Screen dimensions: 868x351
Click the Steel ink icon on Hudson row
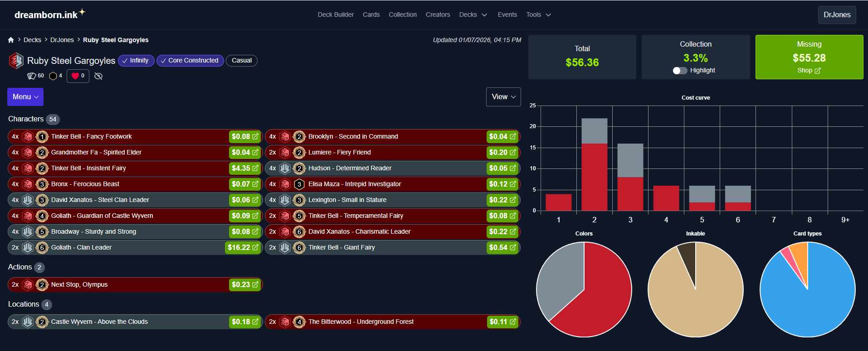(x=284, y=168)
